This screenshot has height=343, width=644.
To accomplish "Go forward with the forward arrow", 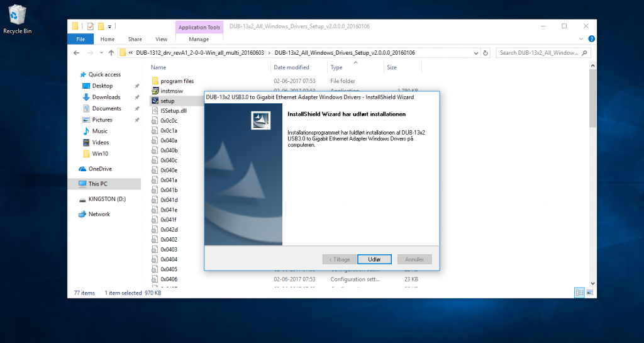I will 91,53.
